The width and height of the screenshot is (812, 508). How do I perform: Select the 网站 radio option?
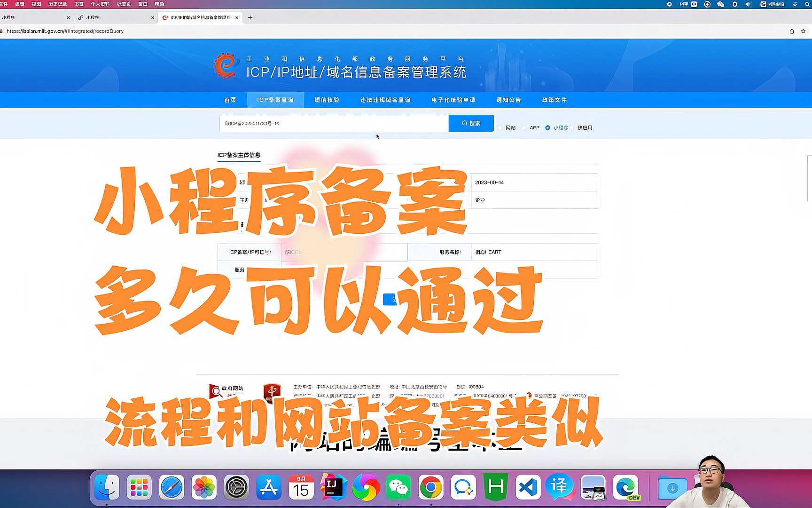click(500, 128)
